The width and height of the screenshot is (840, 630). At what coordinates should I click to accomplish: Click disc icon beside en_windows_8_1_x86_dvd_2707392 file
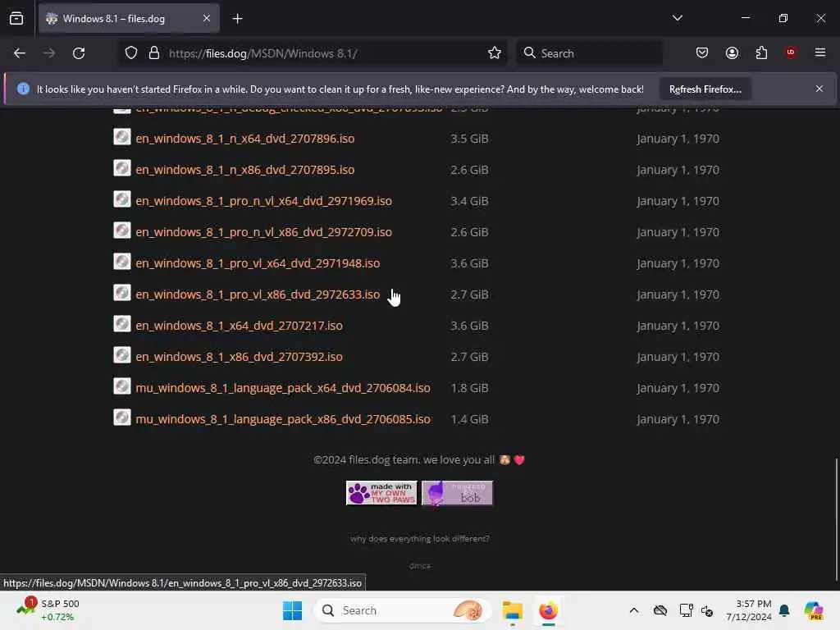122,354
